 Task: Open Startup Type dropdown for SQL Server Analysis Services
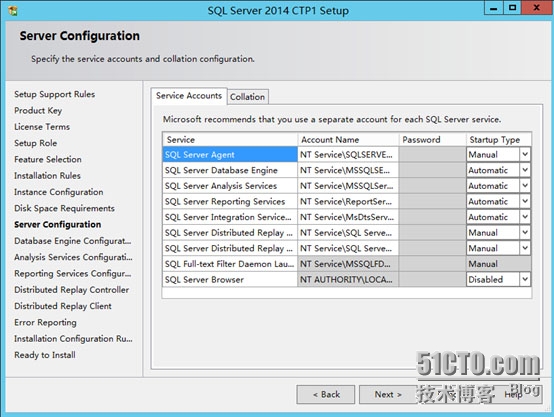click(525, 186)
